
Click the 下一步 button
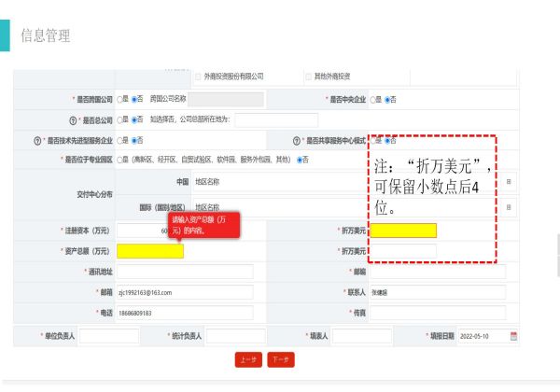pos(278,359)
